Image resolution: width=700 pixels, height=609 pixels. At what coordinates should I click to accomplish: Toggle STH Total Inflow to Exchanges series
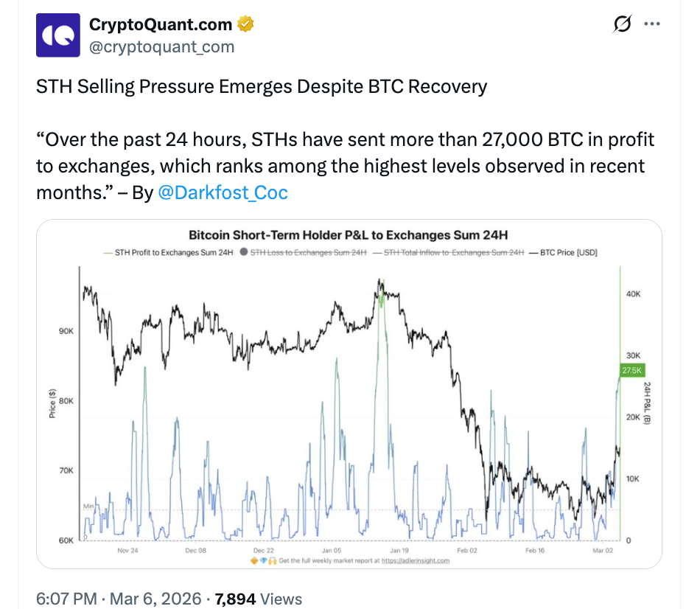[x=452, y=253]
